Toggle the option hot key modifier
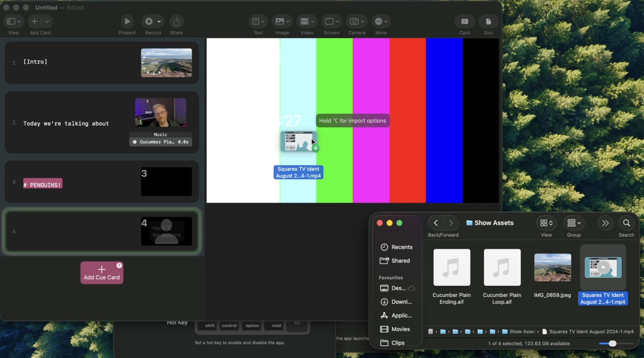The image size is (644, 358). 252,325
